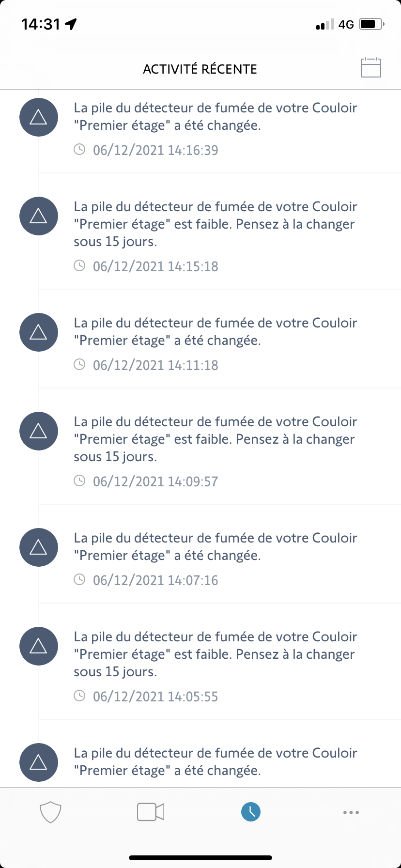
Task: Tap the timestamp 06/12/2021 14:05:55
Action: click(x=155, y=697)
